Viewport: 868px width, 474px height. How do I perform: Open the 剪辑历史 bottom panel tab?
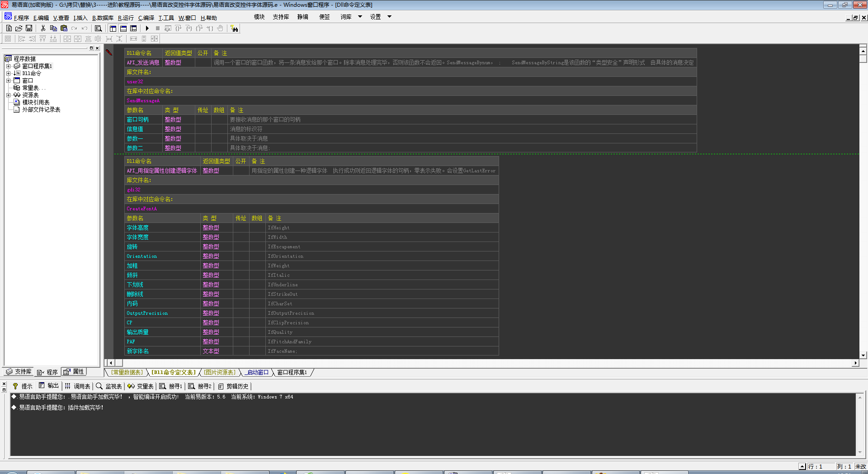point(233,386)
